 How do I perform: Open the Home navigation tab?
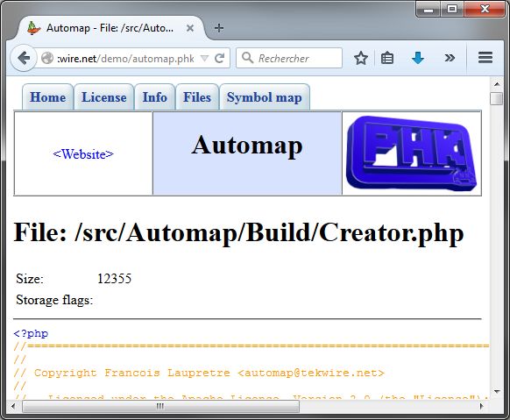pos(48,97)
